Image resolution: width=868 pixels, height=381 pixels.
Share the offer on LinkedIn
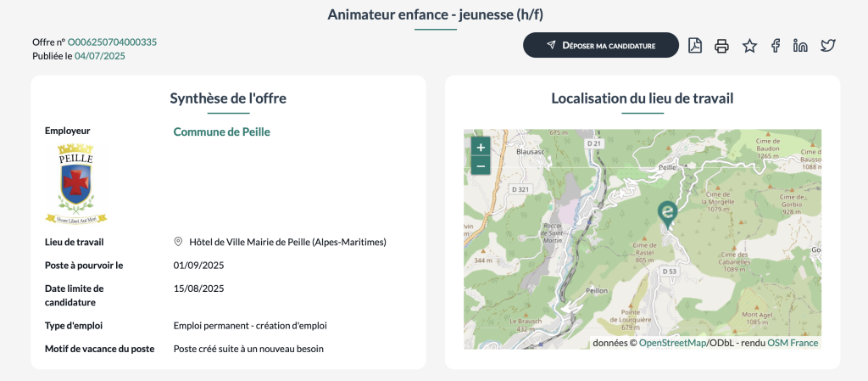(800, 46)
